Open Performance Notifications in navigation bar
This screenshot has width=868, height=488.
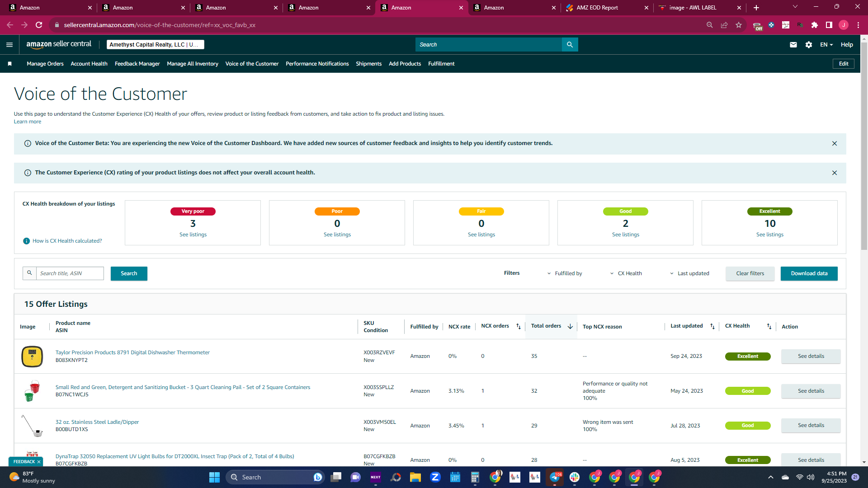[x=317, y=64]
